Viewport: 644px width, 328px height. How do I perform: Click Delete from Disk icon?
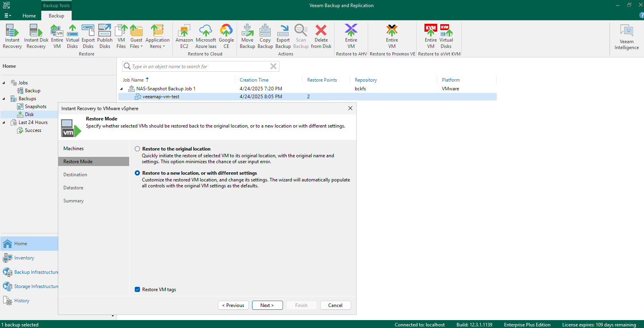click(x=321, y=36)
